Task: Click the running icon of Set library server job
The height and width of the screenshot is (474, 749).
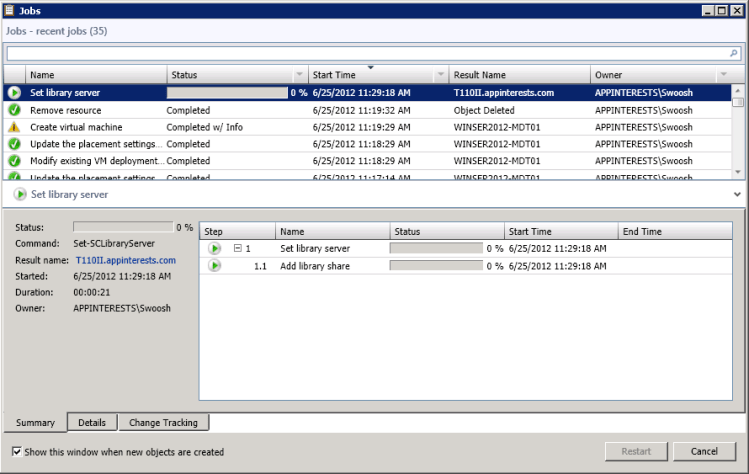Action: point(14,93)
